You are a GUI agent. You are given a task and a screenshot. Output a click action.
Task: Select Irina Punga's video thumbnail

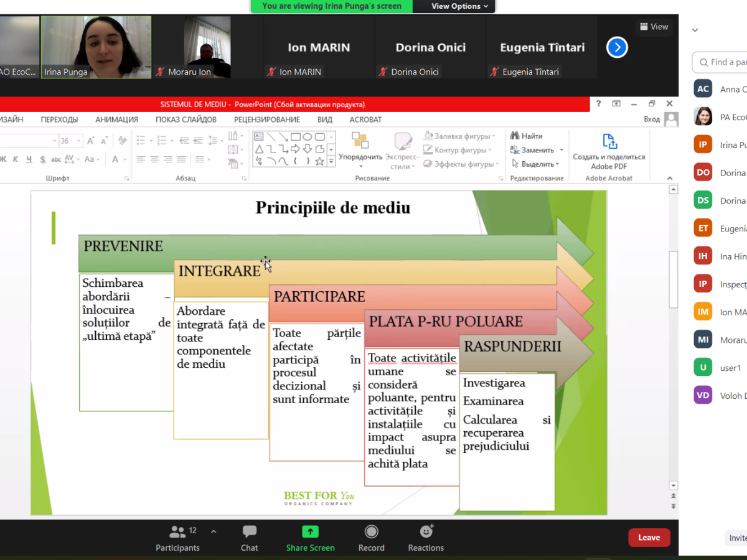[x=96, y=47]
